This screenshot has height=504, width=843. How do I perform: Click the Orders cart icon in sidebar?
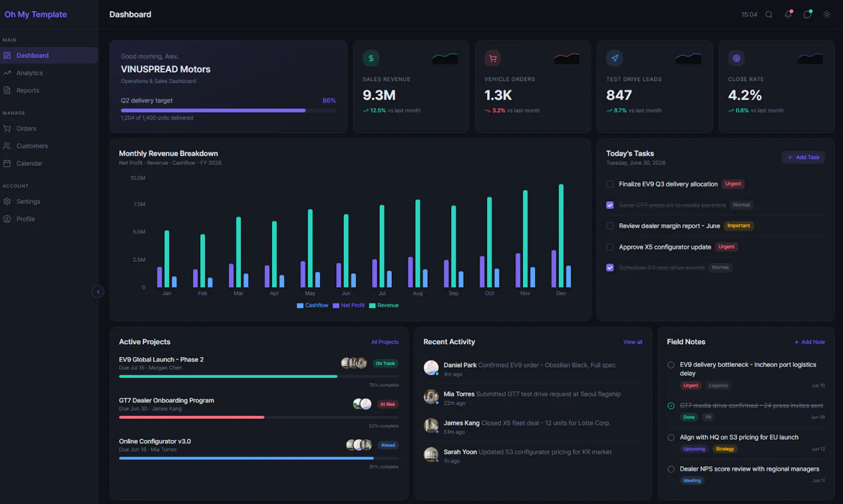[x=7, y=129]
